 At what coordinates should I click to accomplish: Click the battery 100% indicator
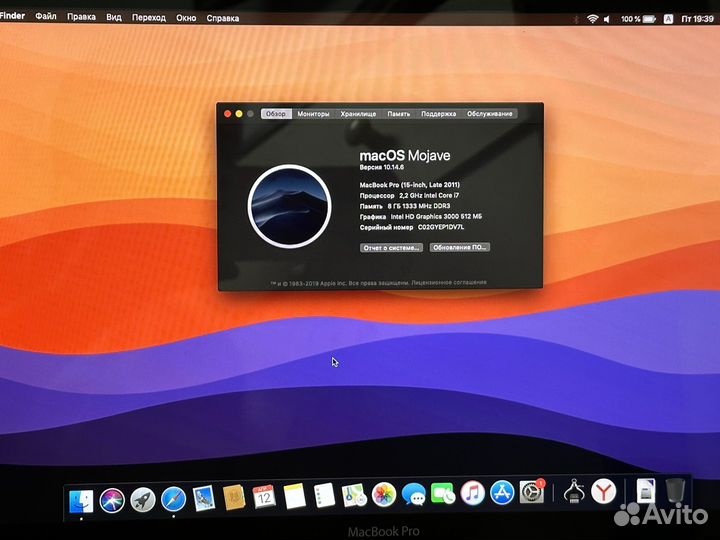[638, 19]
